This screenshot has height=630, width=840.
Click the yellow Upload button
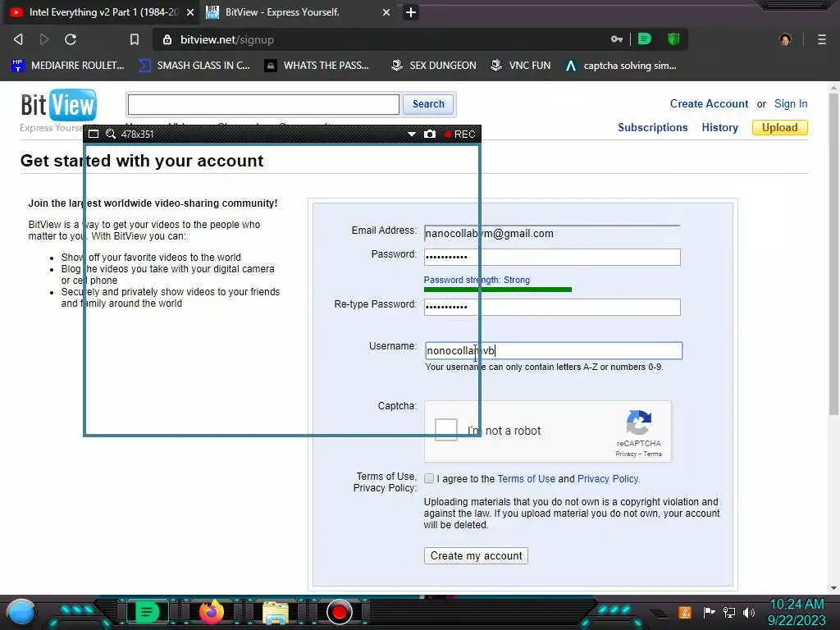click(779, 127)
